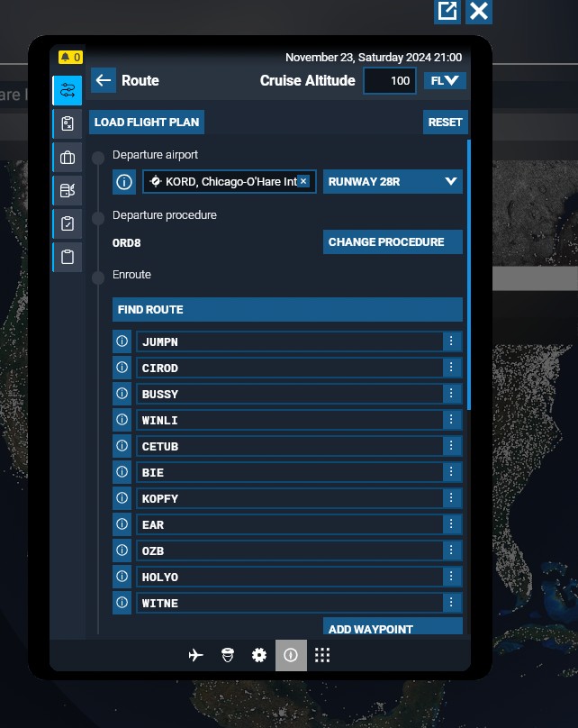Open the three-dot menu for KOPFY
Image resolution: width=578 pixels, height=728 pixels.
pos(451,498)
